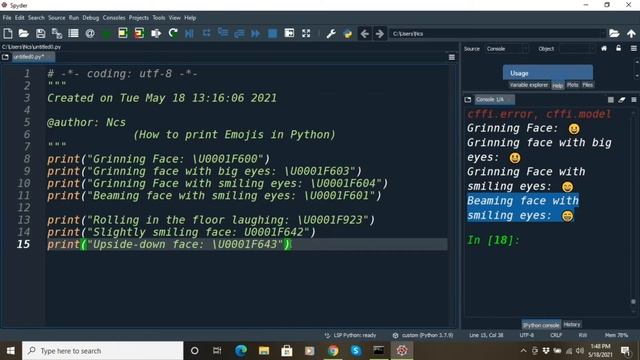Re-run last script icon
The height and width of the screenshot is (360, 640).
pos(173,33)
